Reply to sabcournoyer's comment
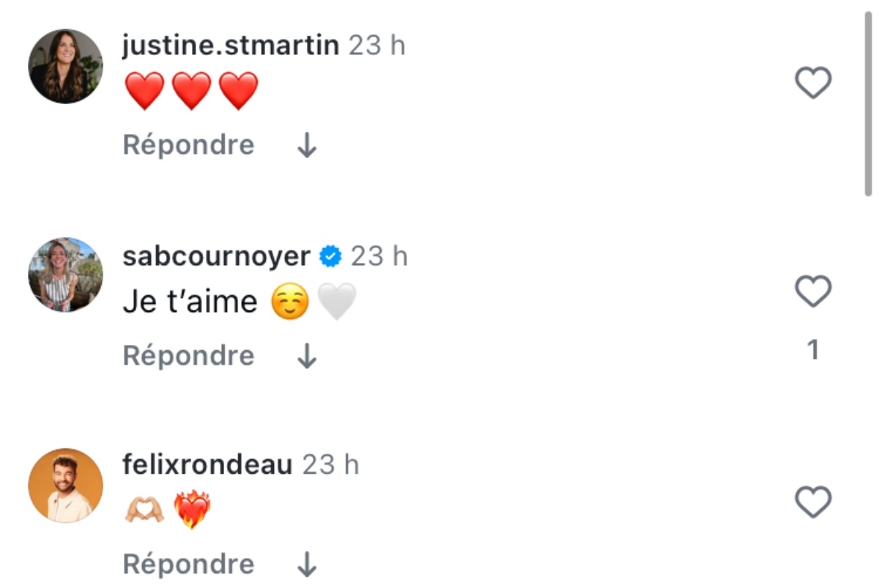 coord(188,356)
